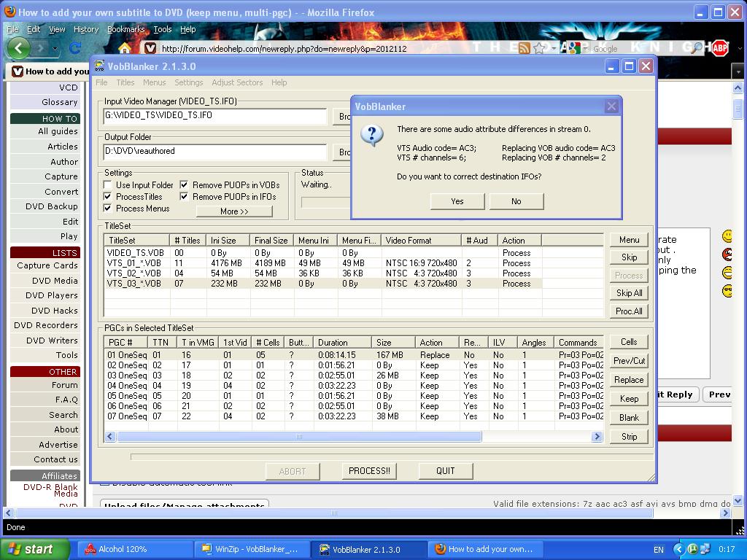
Task: Open Adjust Sectors menu
Action: pyautogui.click(x=237, y=82)
